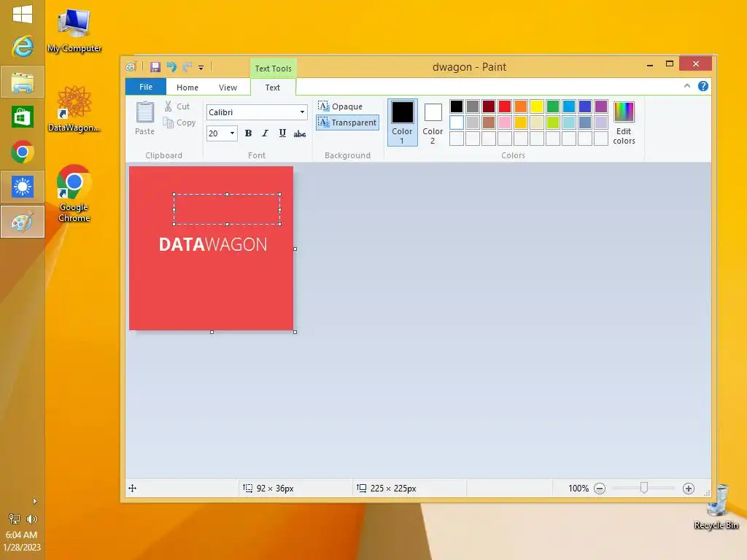Image resolution: width=747 pixels, height=560 pixels.
Task: Select Color 2 button
Action: coord(433,122)
